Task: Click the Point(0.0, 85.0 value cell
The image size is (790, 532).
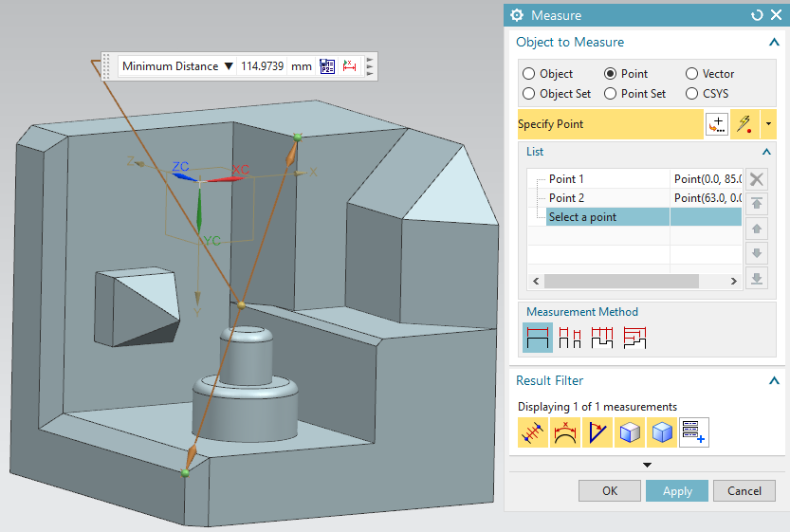Action: click(707, 179)
